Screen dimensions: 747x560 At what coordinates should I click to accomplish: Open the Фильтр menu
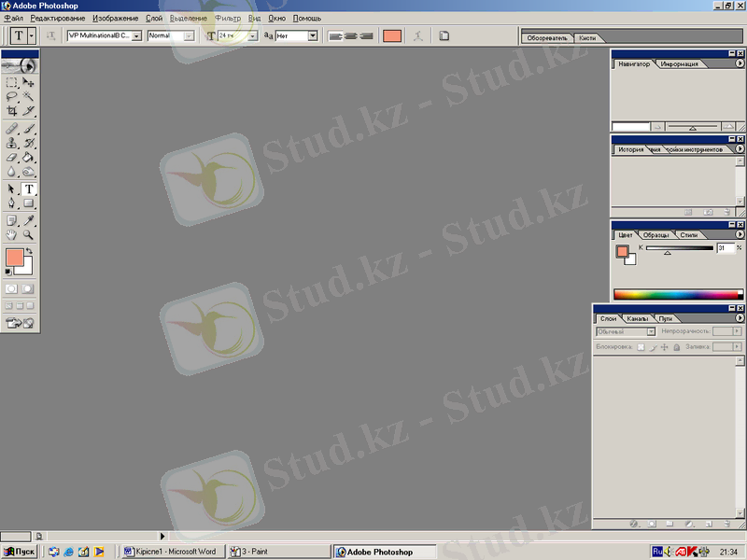point(227,18)
